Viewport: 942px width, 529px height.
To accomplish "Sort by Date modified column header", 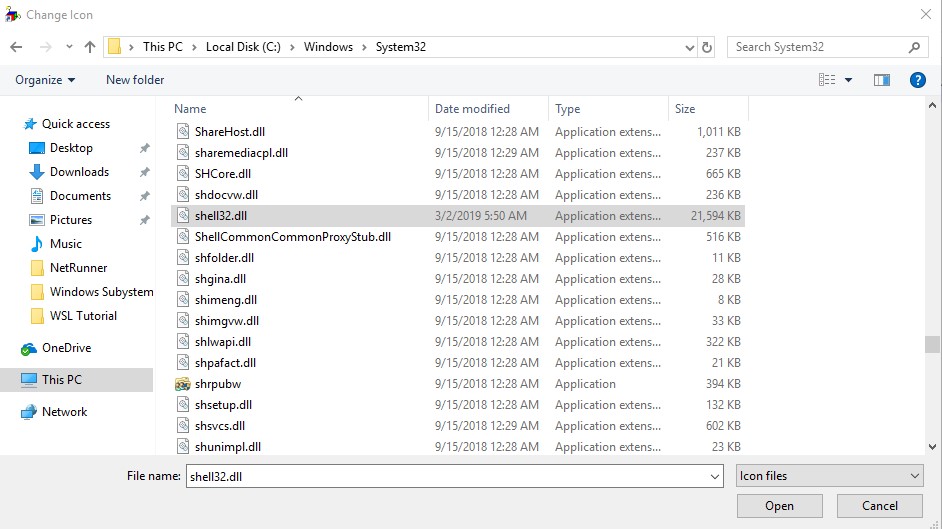I will tap(472, 109).
